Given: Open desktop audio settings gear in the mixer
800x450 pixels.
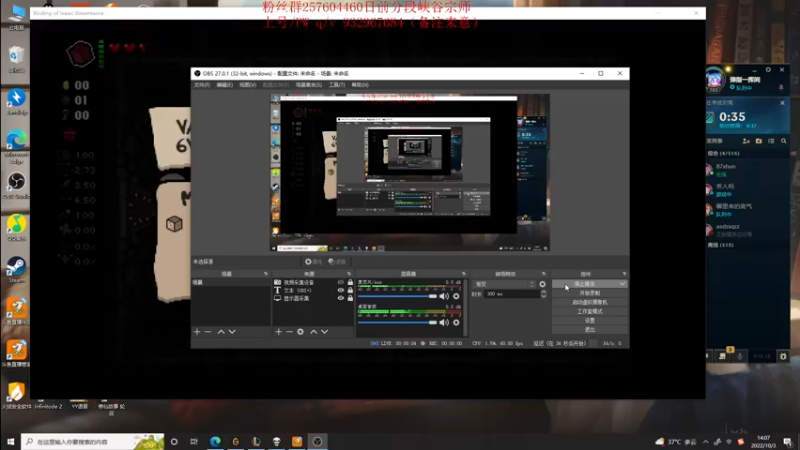Looking at the screenshot, I should click(456, 322).
